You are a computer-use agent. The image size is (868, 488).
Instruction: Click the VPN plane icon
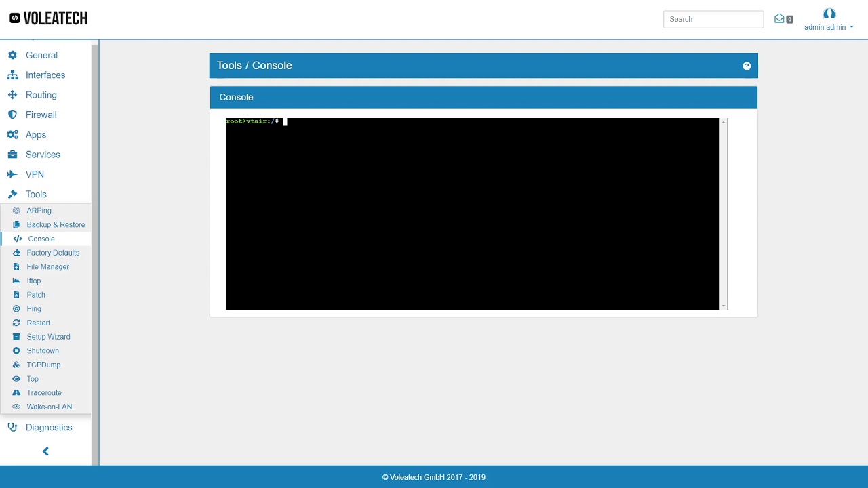12,174
